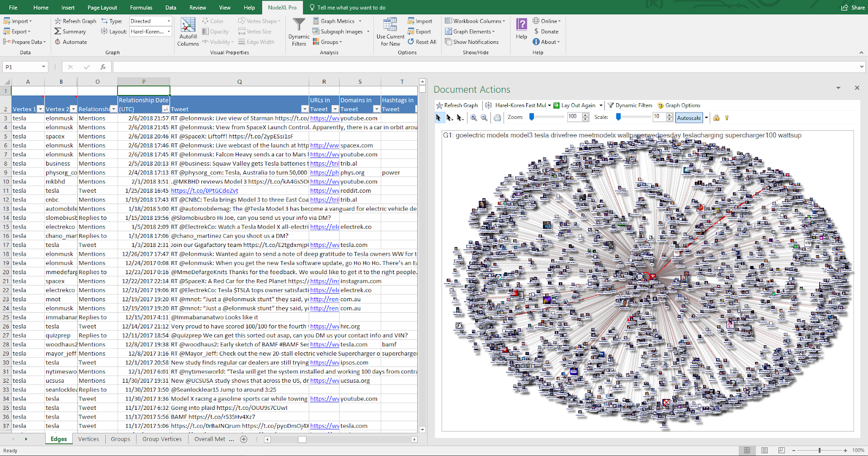Open the Layout Harel-Koren dropdown in ribbon
The height and width of the screenshot is (456, 868).
169,31
